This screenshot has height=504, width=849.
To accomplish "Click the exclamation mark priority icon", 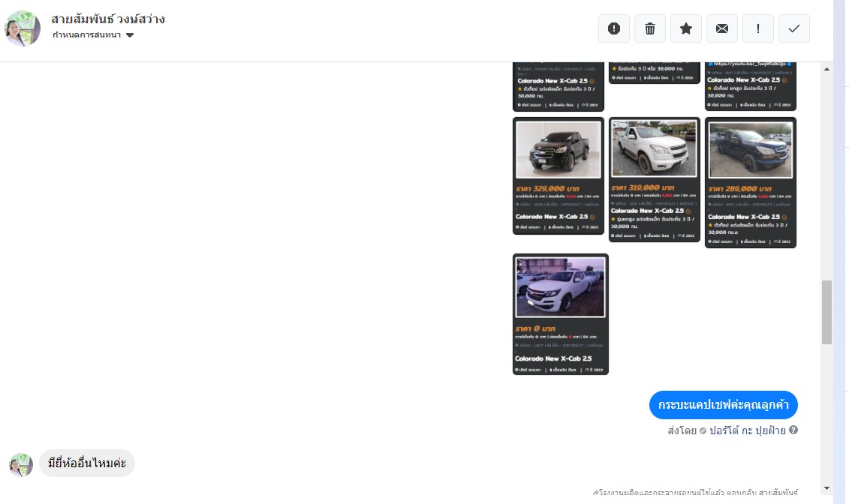I will 758,28.
